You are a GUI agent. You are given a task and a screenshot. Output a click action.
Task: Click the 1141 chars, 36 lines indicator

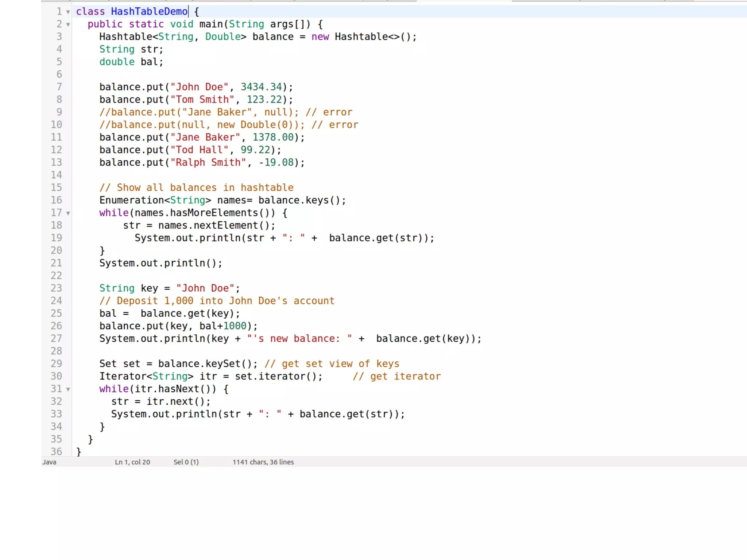pyautogui.click(x=263, y=462)
